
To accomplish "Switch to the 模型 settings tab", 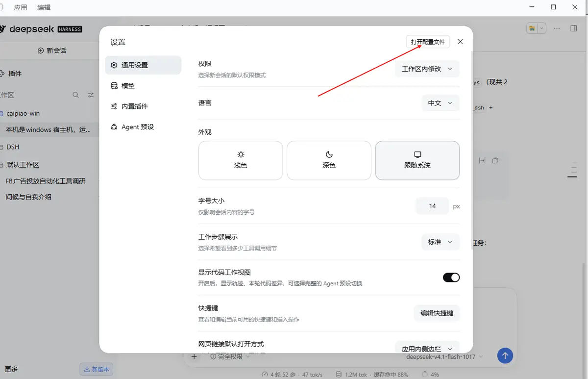I will pos(143,85).
